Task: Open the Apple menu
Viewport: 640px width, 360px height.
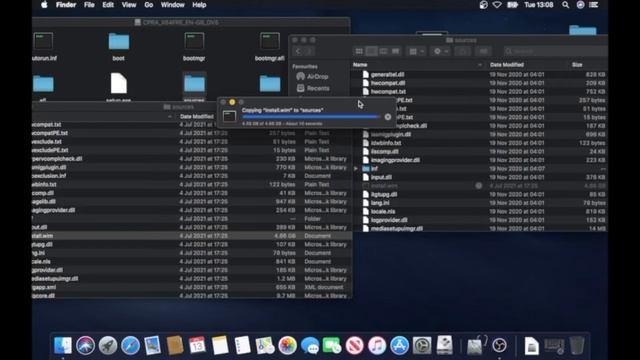Action: pyautogui.click(x=44, y=5)
